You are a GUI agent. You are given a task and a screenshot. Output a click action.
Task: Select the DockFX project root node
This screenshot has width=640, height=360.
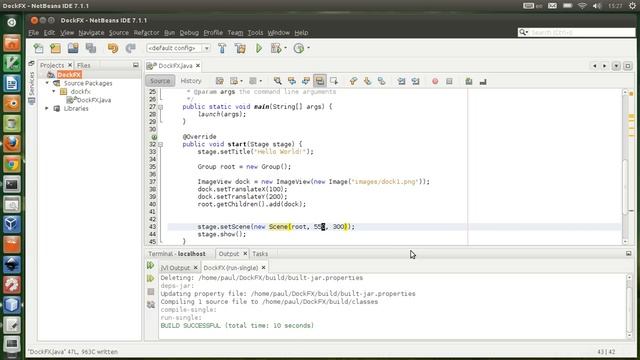pos(69,75)
